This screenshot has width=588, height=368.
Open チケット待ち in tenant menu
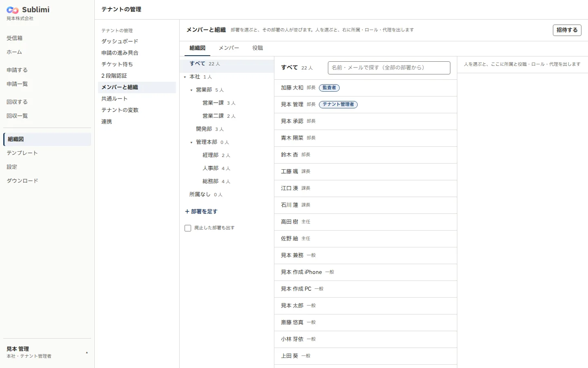pyautogui.click(x=137, y=64)
